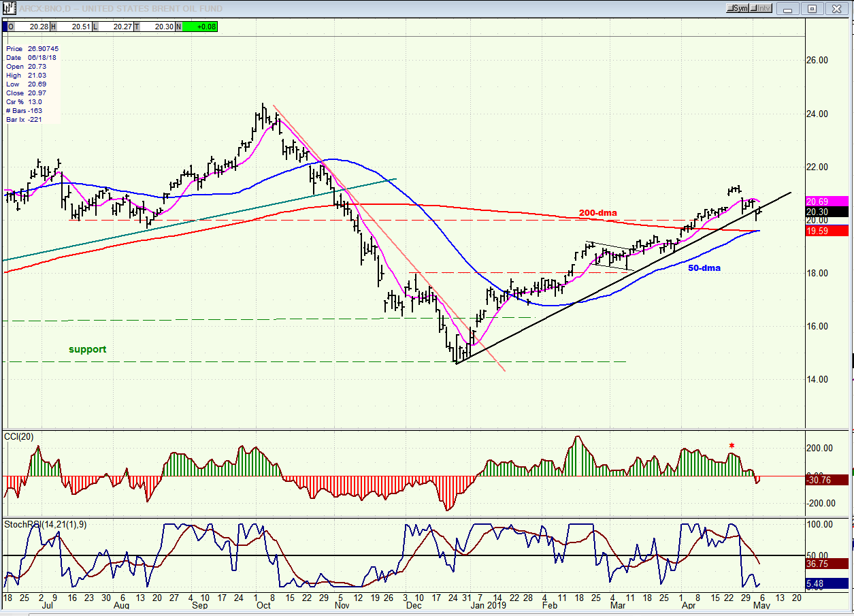The image size is (854, 616).
Task: Click the -200.00 CCI axis label
Action: click(x=820, y=503)
